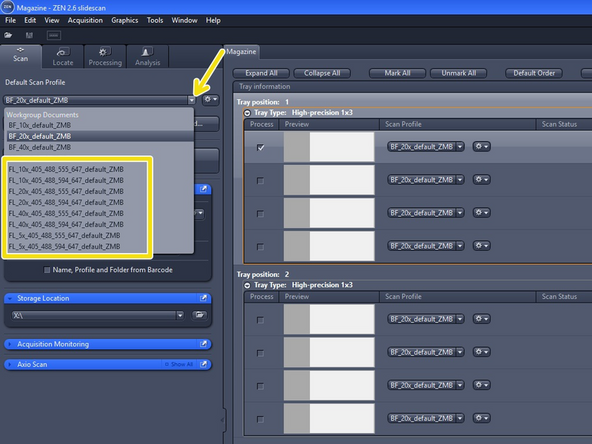Click the Expand All button
This screenshot has height=444, width=592.
coord(261,73)
